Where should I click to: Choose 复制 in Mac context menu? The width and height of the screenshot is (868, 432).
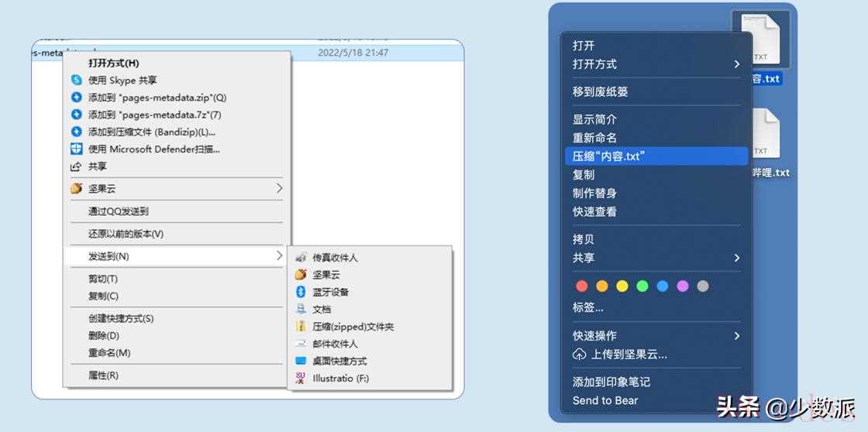pos(584,175)
